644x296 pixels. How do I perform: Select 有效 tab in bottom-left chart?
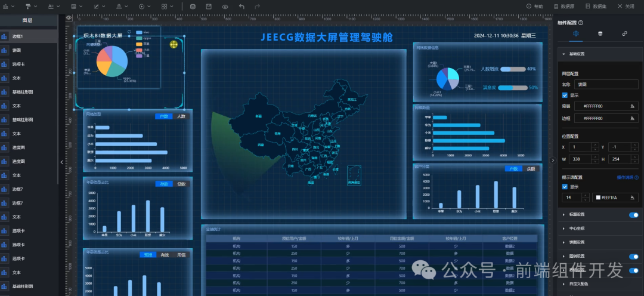click(165, 255)
